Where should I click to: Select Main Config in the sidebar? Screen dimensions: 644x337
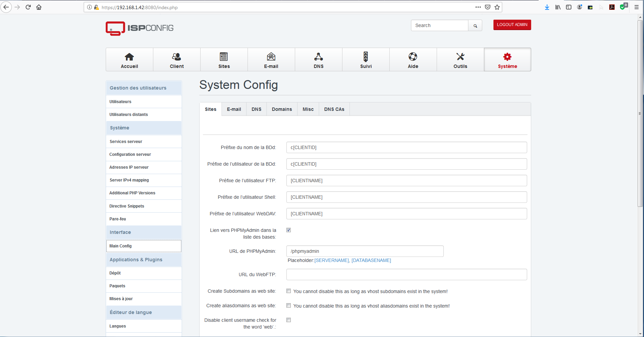[144, 246]
